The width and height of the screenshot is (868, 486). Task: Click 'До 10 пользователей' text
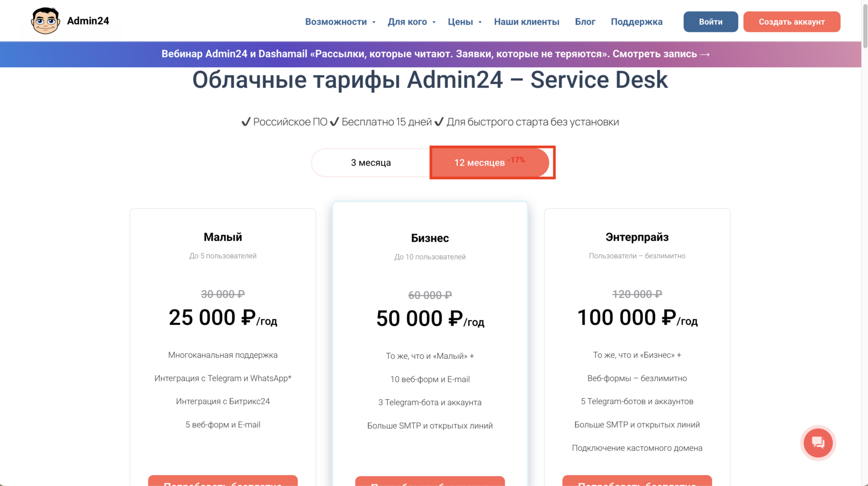430,257
